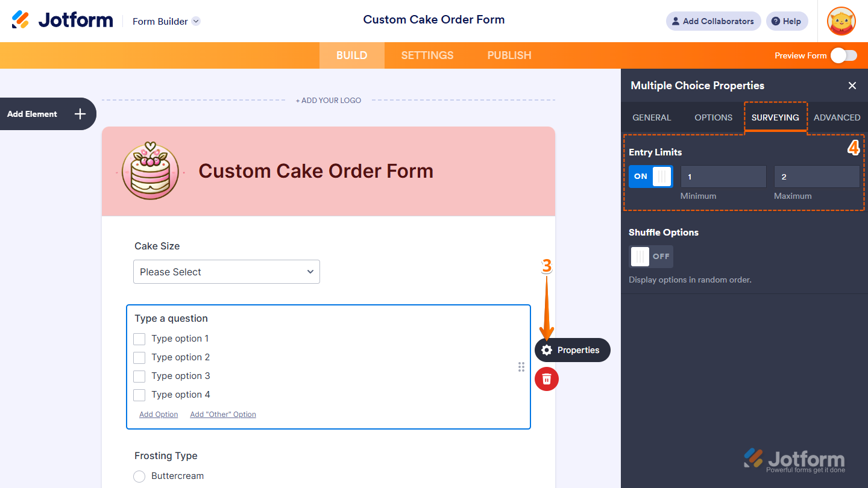Image resolution: width=868 pixels, height=488 pixels.
Task: Click the Maximum entry limit field
Action: (817, 177)
